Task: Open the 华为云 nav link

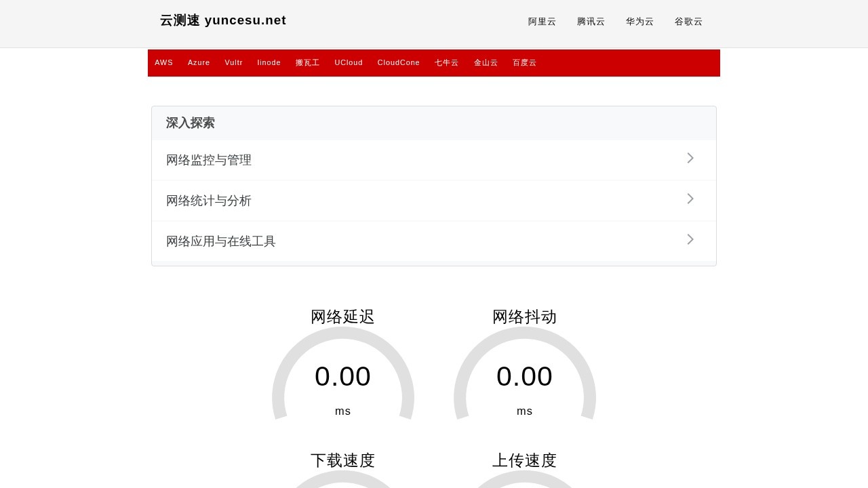Action: [x=639, y=22]
